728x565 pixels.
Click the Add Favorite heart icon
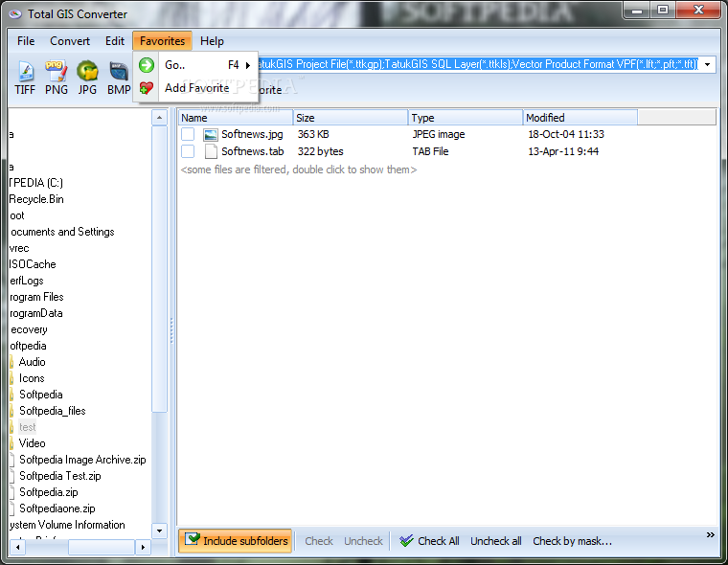[147, 88]
